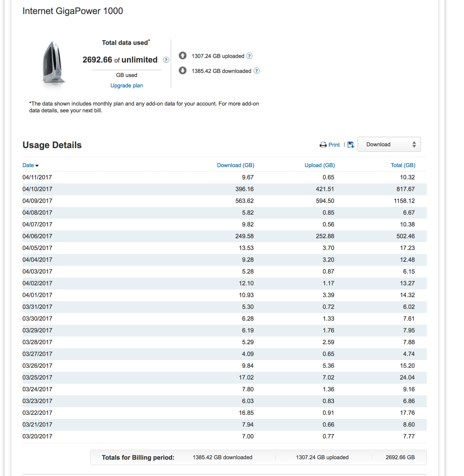Sort table by Download (GB) column
464x476 pixels.
[235, 165]
